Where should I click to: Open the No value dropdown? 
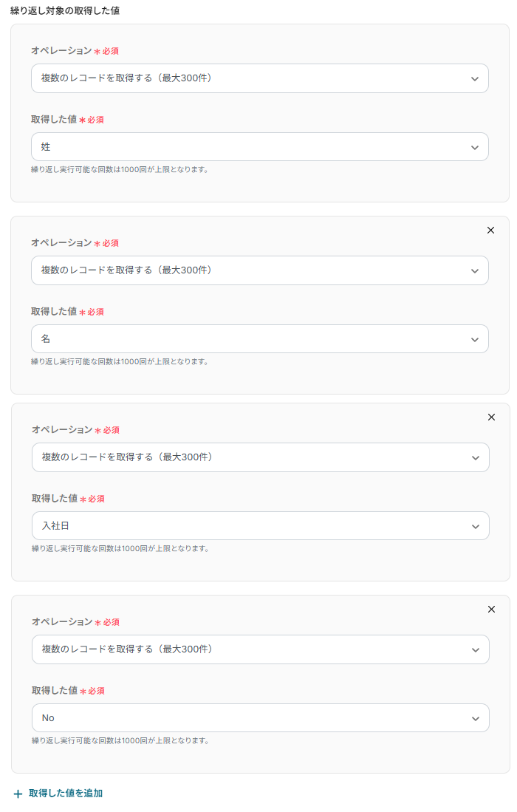260,717
